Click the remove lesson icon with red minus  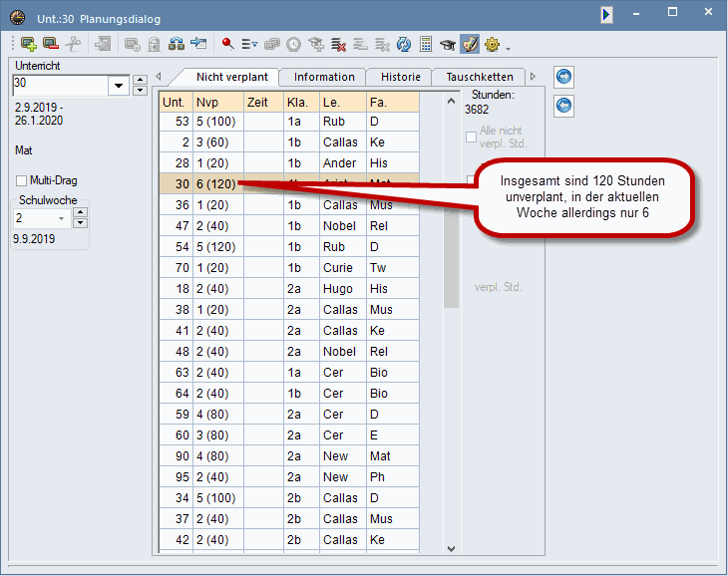coord(51,44)
